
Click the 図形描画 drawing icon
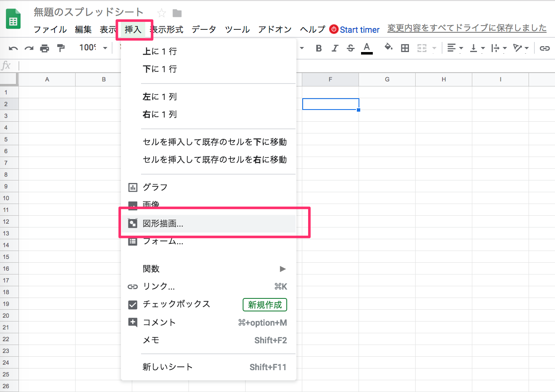(133, 224)
